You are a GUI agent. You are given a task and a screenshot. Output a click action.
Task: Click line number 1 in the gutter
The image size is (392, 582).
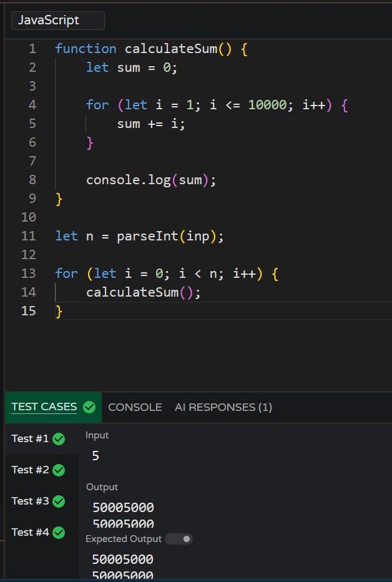click(x=32, y=49)
